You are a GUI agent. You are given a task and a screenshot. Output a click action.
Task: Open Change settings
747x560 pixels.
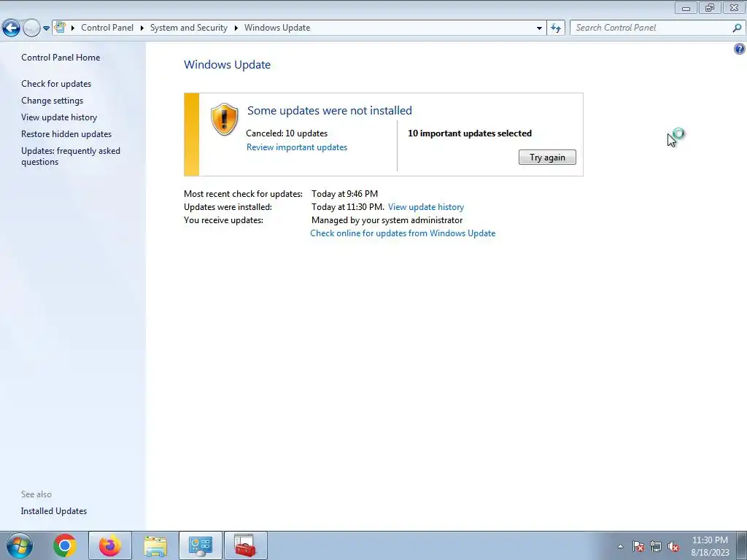52,101
